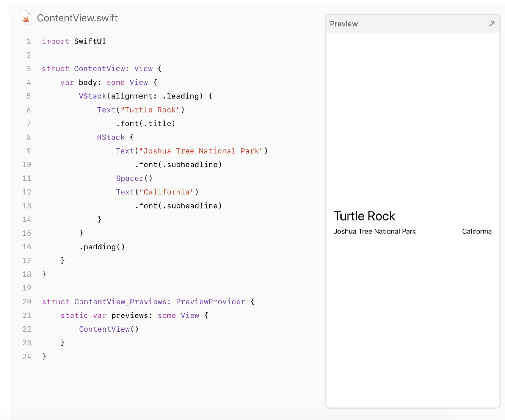
Task: Click the "Spacer()" call
Action: pos(134,178)
